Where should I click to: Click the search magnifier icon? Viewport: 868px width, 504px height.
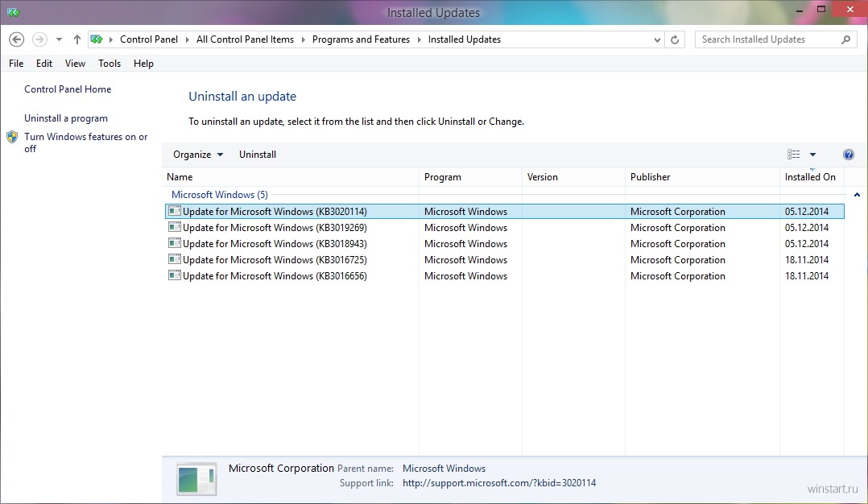tap(845, 39)
